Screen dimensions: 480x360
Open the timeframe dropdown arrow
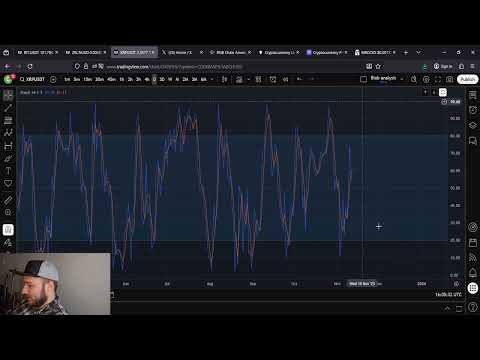pyautogui.click(x=212, y=79)
